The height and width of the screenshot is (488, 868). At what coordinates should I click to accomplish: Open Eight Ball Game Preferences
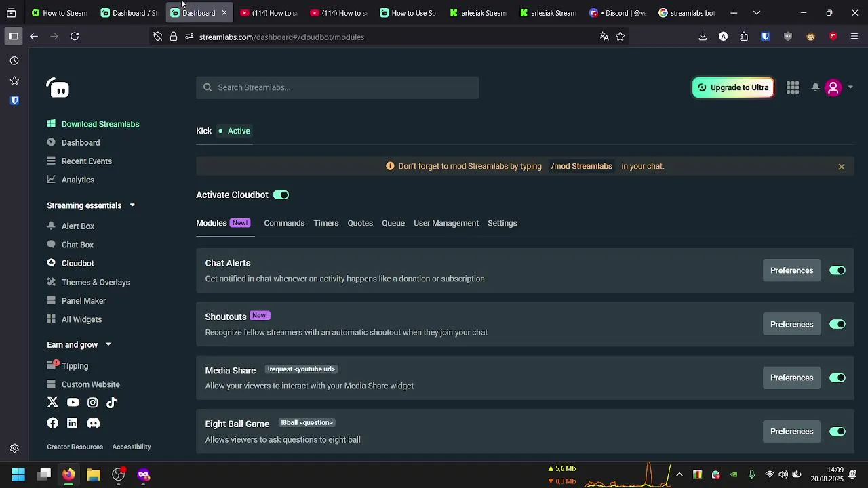point(791,432)
